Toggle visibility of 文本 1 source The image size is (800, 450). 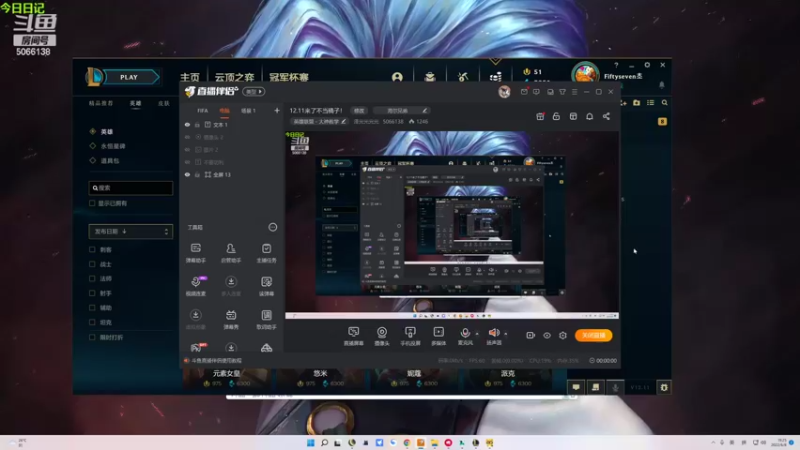[x=187, y=124]
